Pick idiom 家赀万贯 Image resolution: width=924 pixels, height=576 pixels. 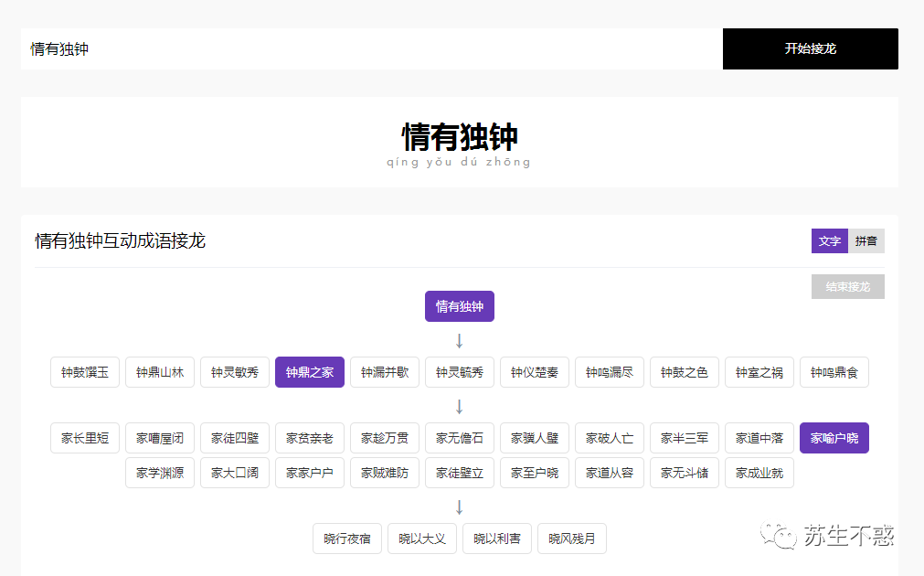[x=385, y=438]
